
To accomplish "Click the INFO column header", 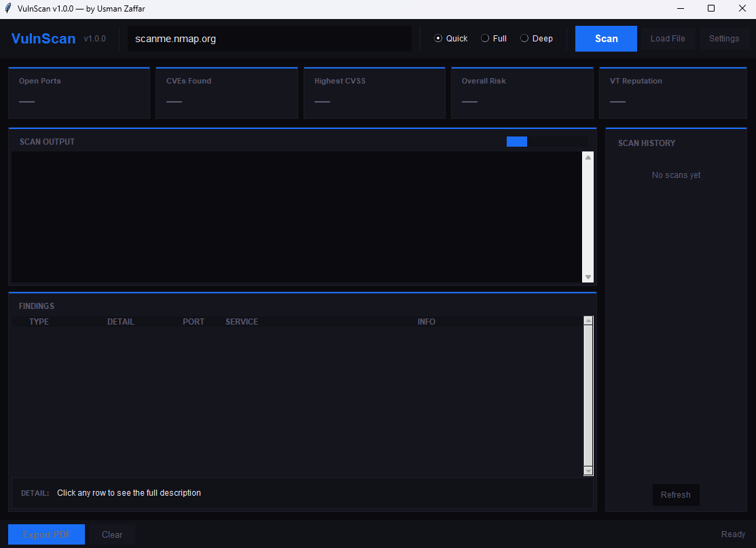I will point(426,321).
